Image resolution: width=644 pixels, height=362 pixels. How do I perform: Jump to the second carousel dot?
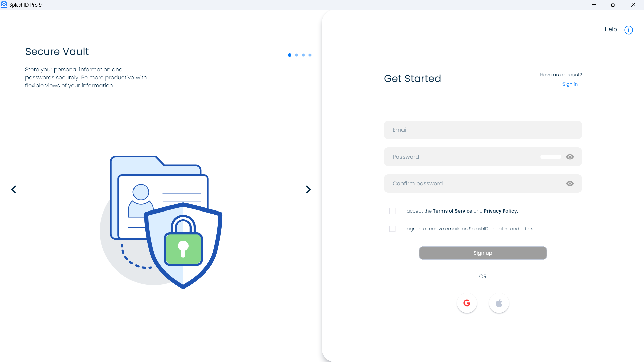pyautogui.click(x=297, y=55)
